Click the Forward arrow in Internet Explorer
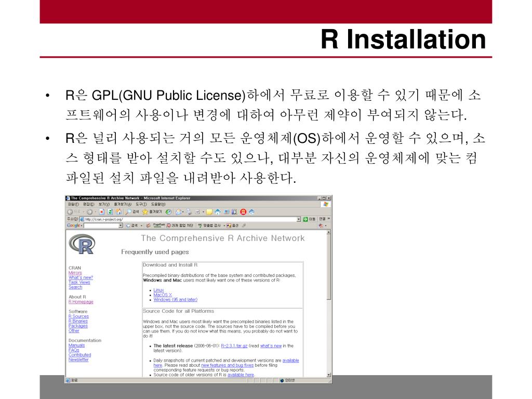Image resolution: width=532 pixels, height=399 pixels. [89, 212]
